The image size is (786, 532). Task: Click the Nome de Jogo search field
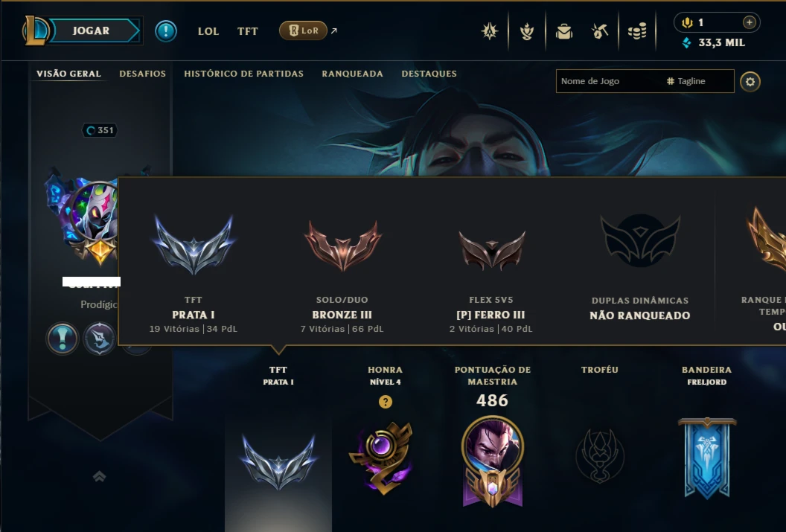609,81
